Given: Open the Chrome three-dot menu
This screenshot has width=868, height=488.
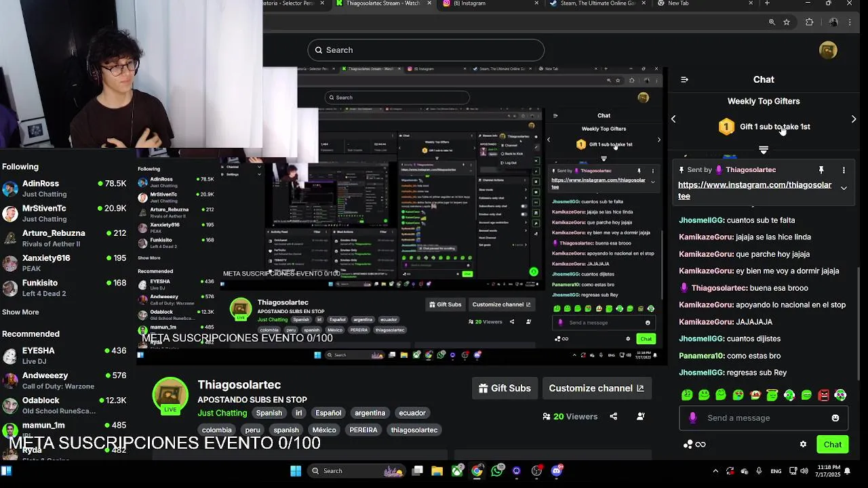Looking at the screenshot, I should tap(850, 22).
